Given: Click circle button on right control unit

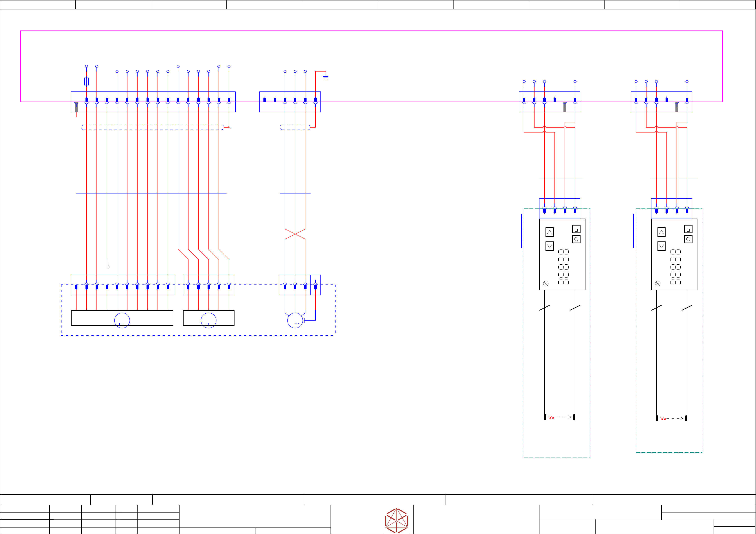Looking at the screenshot, I should click(688, 239).
